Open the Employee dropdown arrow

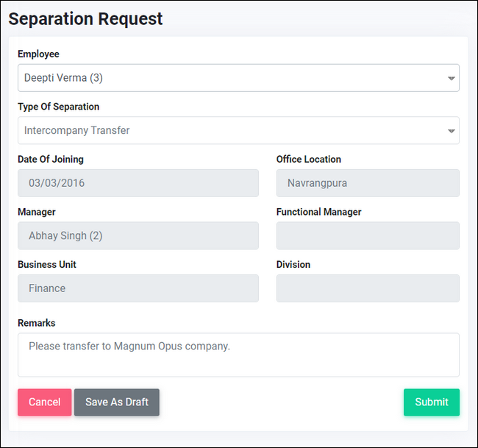pyautogui.click(x=452, y=79)
